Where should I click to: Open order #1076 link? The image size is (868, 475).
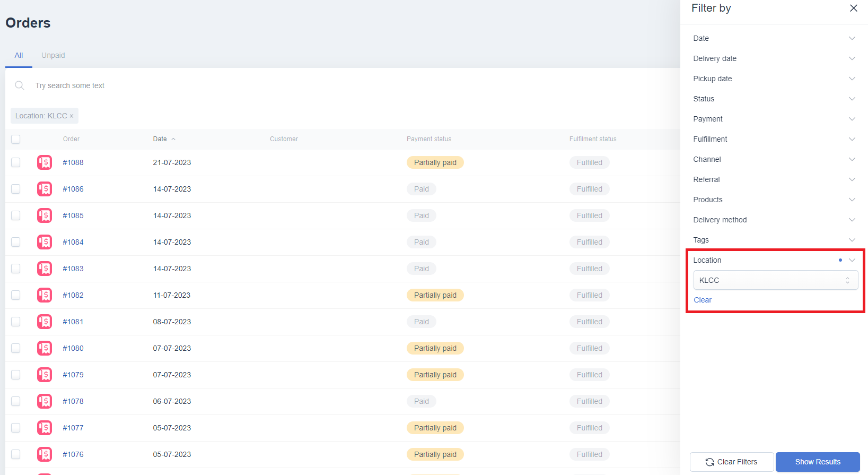73,454
